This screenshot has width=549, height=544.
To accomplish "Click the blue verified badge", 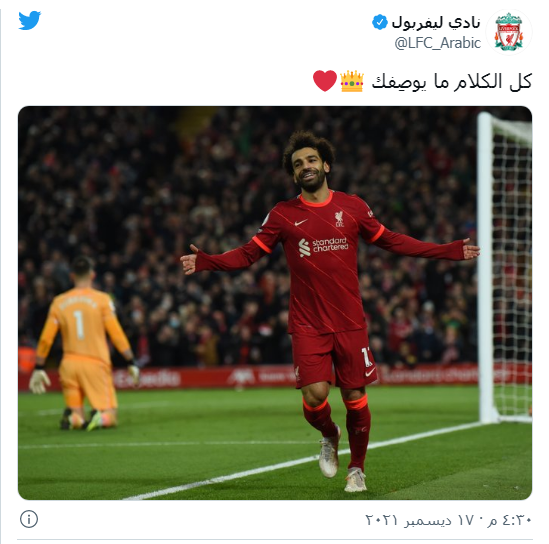I will point(380,22).
